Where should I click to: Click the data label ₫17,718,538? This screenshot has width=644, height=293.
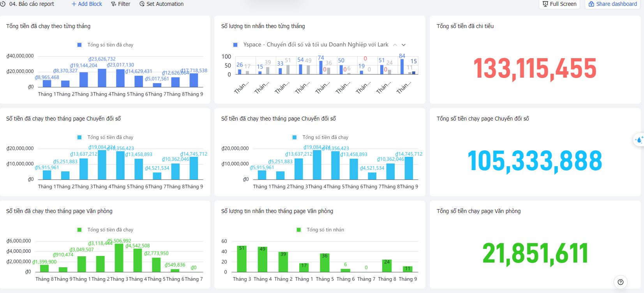pos(194,71)
